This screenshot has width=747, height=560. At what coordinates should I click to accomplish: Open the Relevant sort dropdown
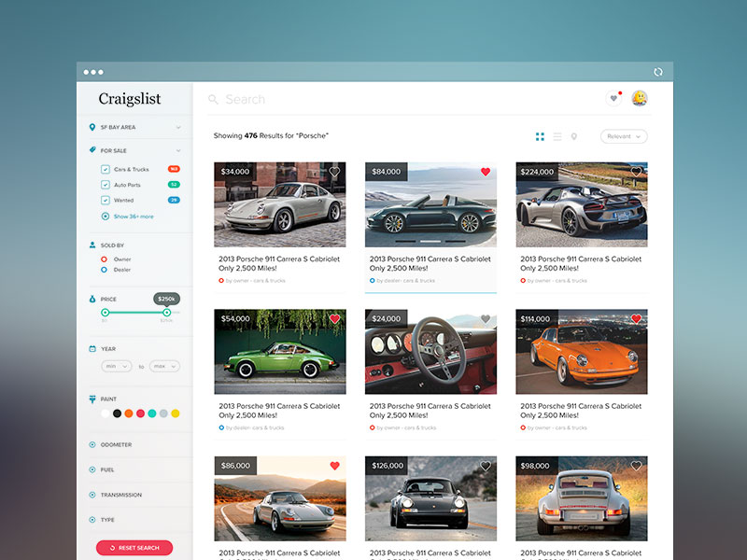pos(624,136)
